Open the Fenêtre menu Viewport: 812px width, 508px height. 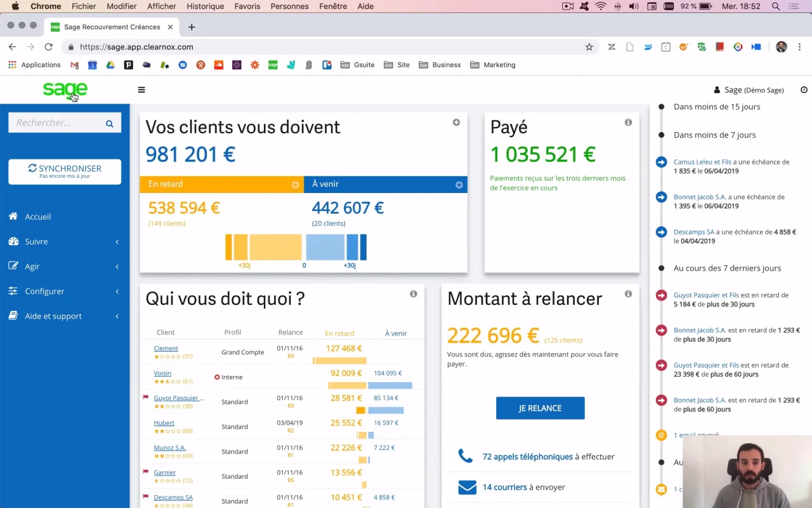coord(333,6)
